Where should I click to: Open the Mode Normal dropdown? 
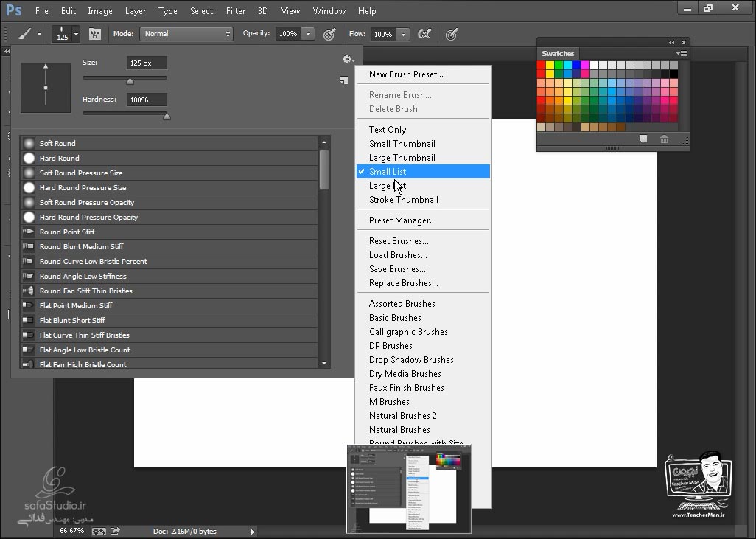click(x=186, y=34)
